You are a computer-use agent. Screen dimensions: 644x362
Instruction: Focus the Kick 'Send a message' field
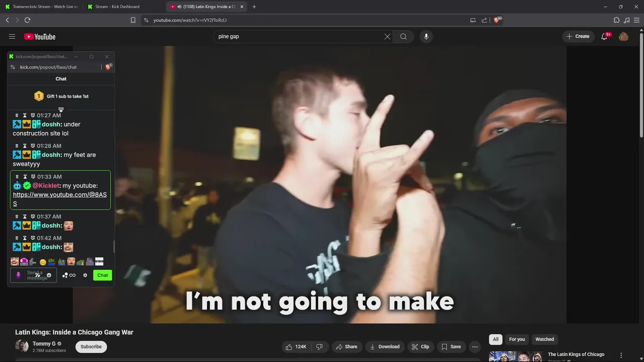pos(34,275)
